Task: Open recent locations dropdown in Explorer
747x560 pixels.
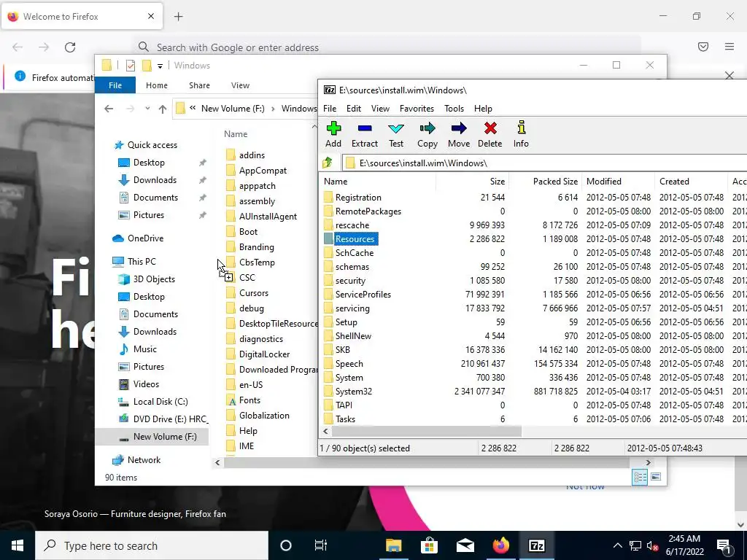Action: coord(147,109)
